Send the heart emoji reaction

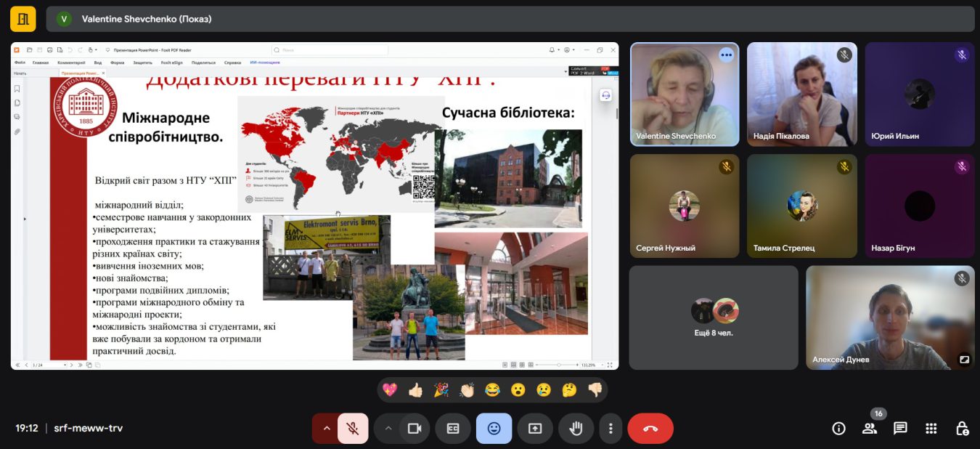click(x=390, y=390)
